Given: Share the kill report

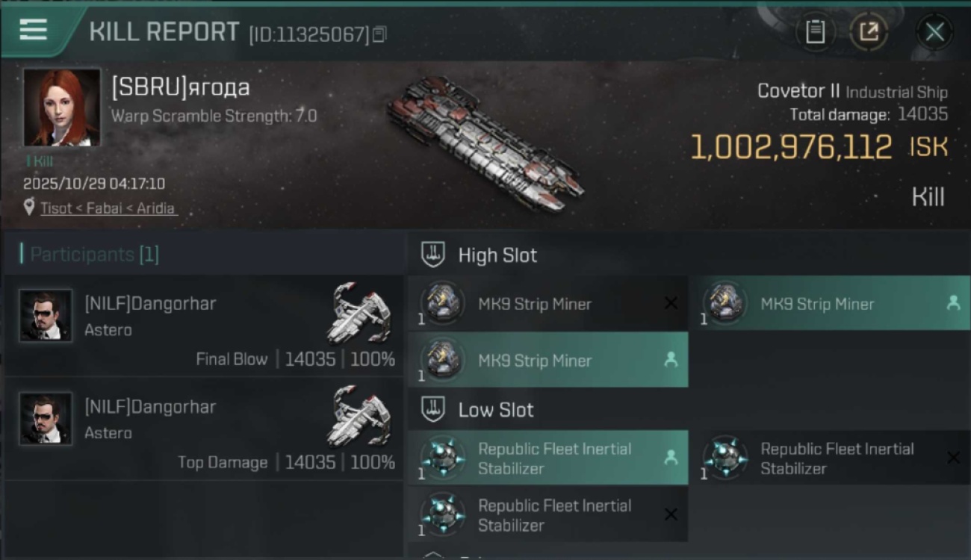Looking at the screenshot, I should pos(869,32).
